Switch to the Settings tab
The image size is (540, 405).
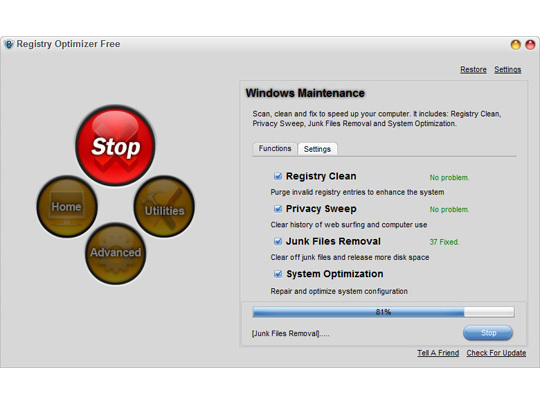[317, 149]
